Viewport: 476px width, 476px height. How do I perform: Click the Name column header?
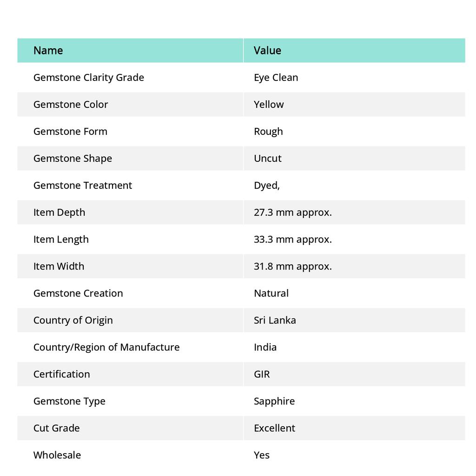[x=48, y=50]
